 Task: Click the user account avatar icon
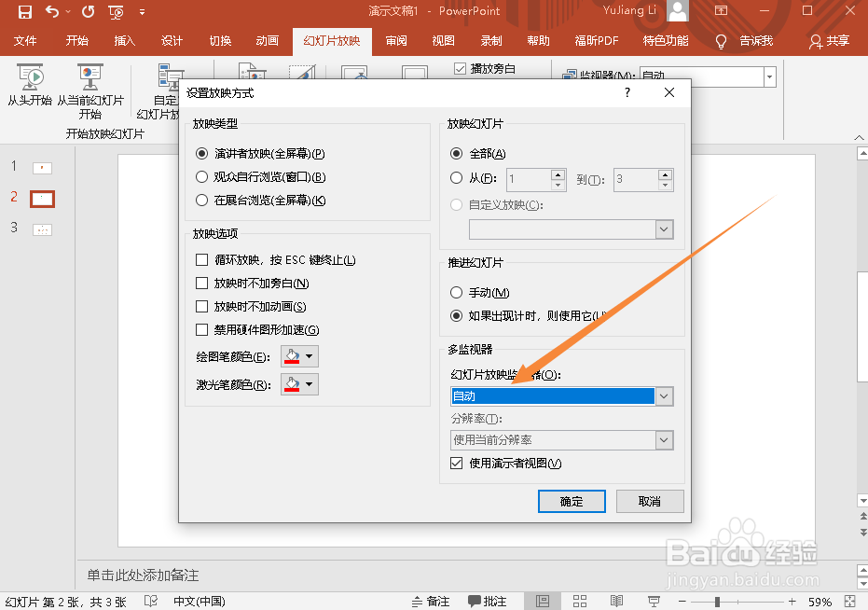tap(678, 10)
